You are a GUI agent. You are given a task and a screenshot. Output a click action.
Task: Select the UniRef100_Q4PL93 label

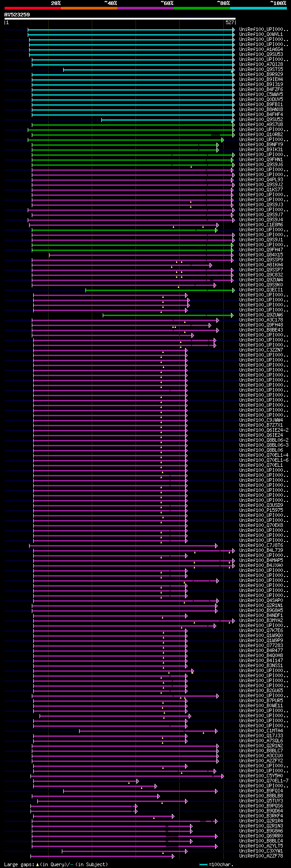[261, 179]
